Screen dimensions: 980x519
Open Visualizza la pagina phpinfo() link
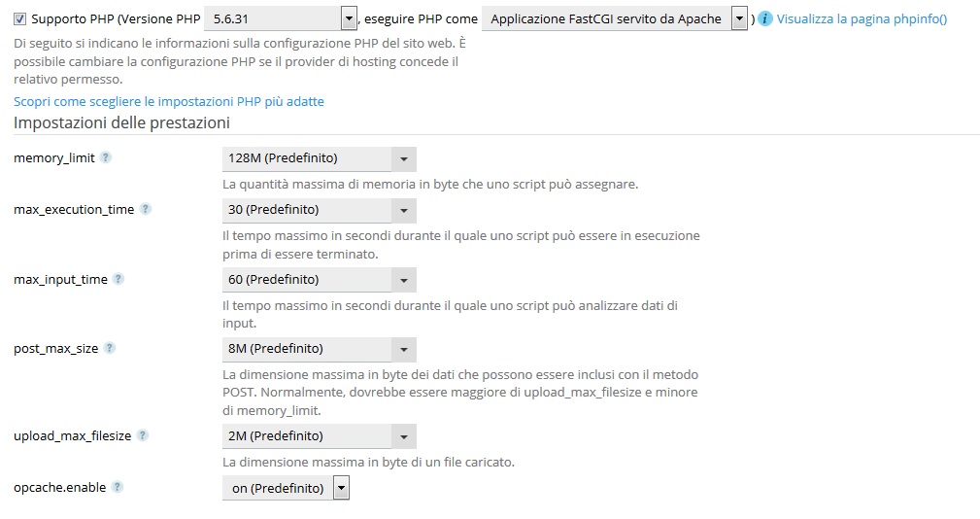(862, 18)
